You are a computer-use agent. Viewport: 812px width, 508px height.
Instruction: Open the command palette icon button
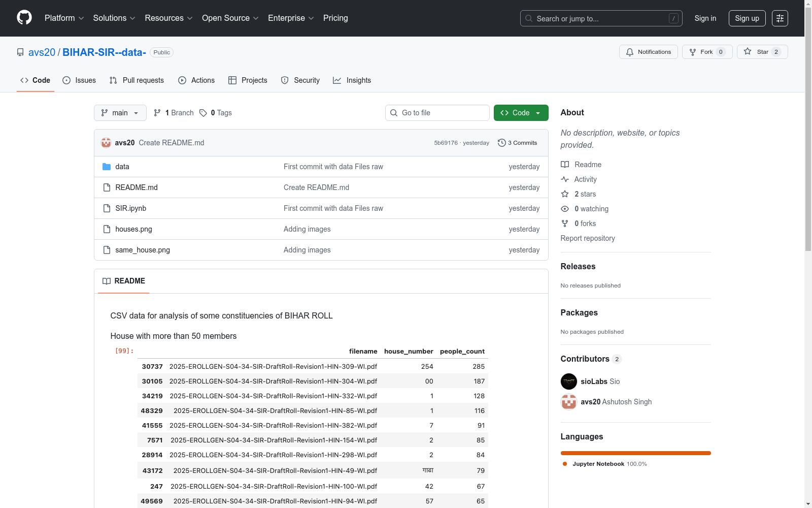point(780,18)
